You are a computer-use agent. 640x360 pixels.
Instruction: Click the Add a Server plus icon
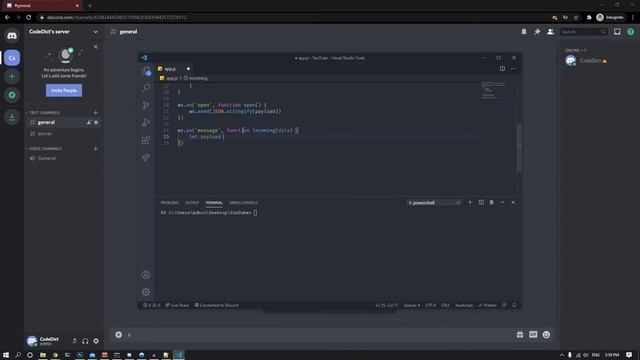12,76
